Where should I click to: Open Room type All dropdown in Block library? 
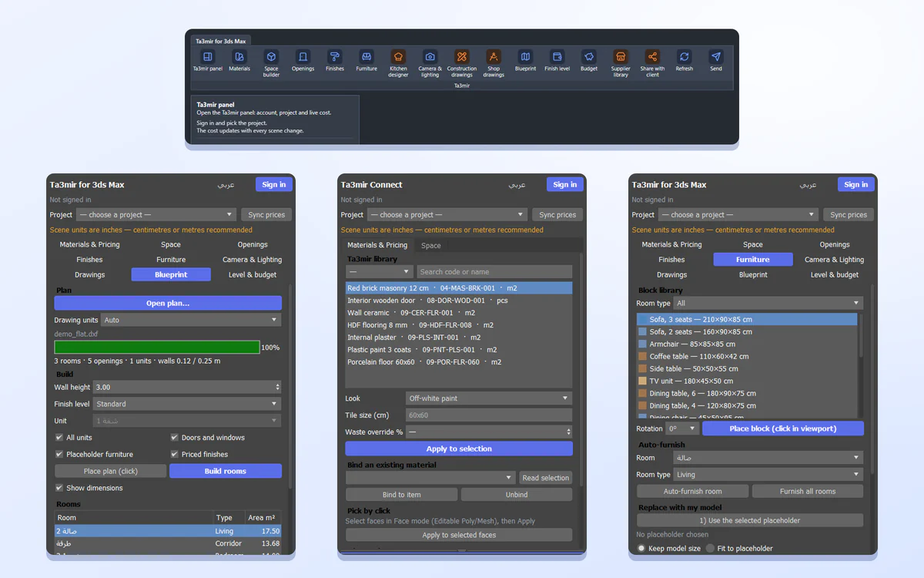point(768,304)
